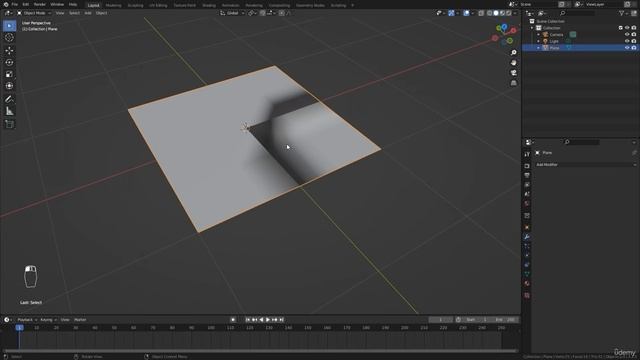Viewport: 640px width, 360px height.
Task: Open the Object Constraints properties tab
Action: (x=527, y=265)
